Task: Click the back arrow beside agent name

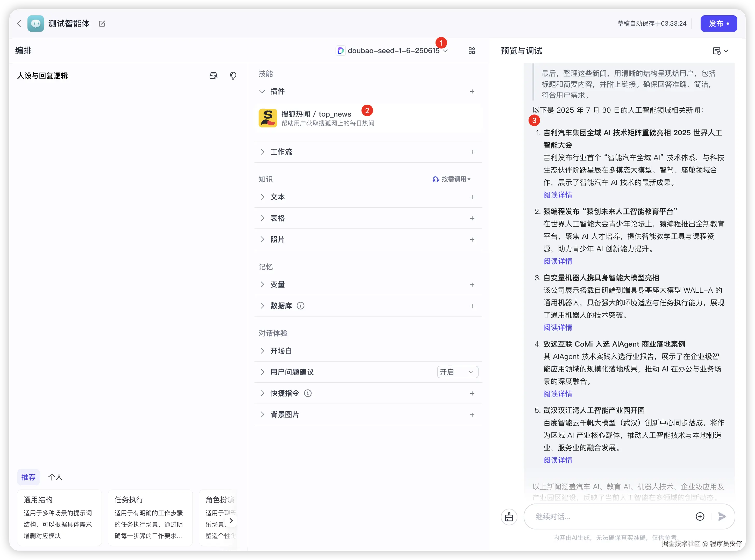Action: point(19,23)
